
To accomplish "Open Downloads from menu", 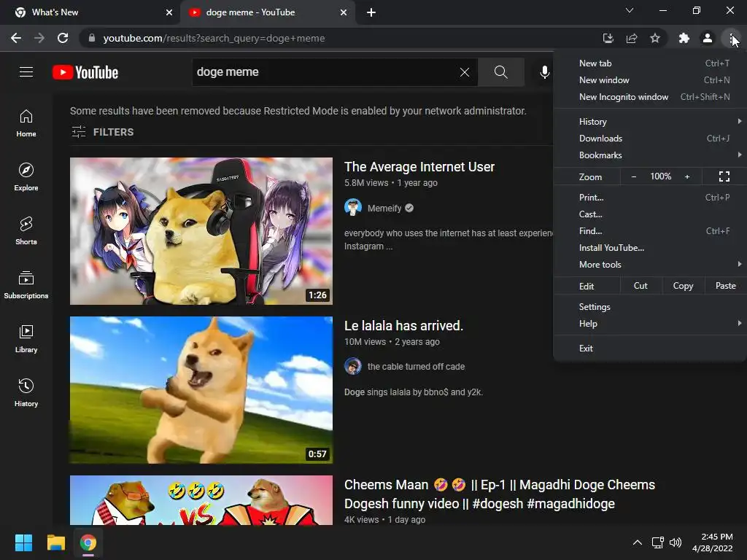I will click(650, 138).
